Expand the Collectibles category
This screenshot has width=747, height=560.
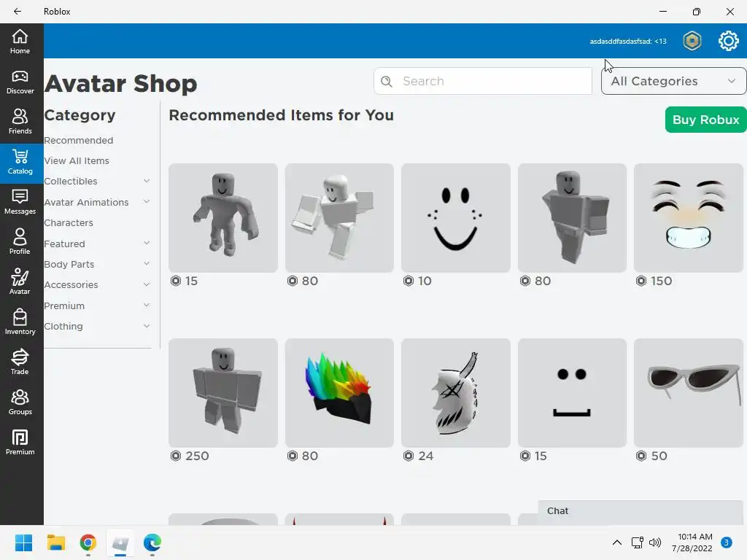147,181
